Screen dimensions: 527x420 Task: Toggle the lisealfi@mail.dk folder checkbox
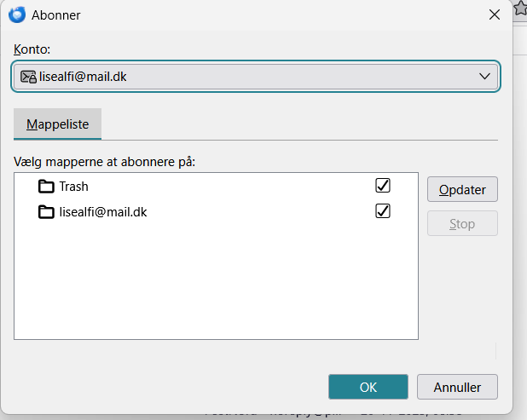coord(383,210)
